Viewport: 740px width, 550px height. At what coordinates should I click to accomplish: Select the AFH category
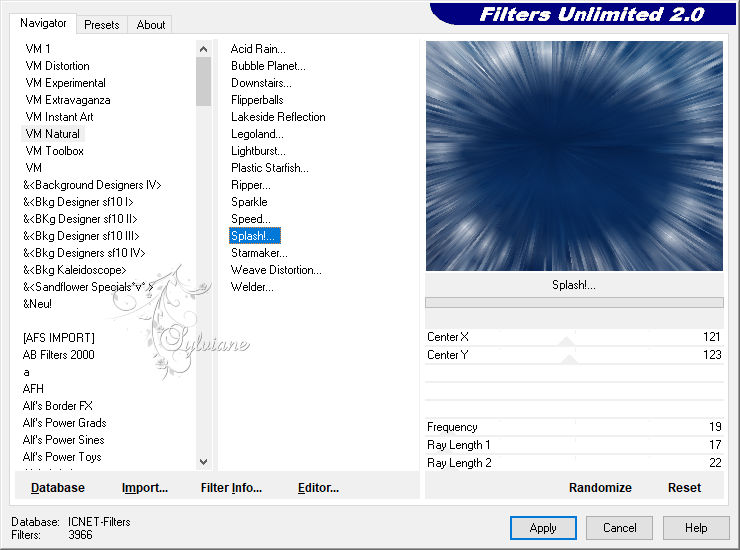pos(33,389)
